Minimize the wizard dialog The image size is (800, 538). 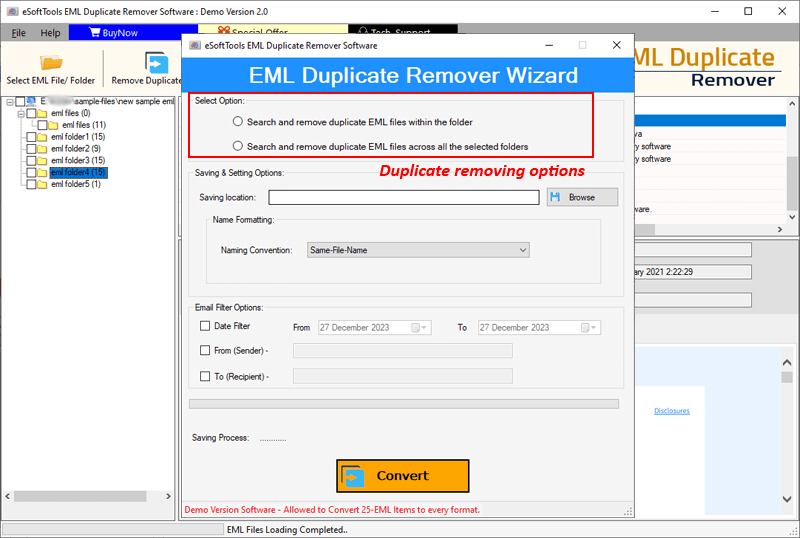(549, 45)
